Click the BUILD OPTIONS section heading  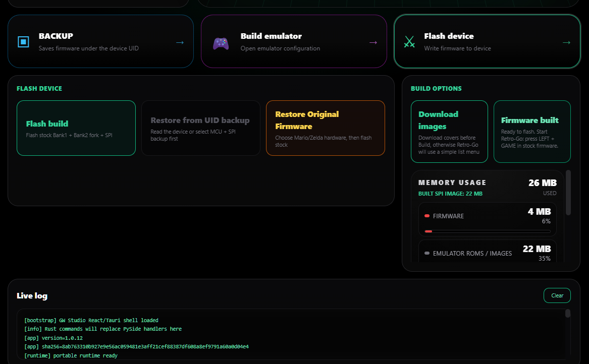pyautogui.click(x=436, y=89)
